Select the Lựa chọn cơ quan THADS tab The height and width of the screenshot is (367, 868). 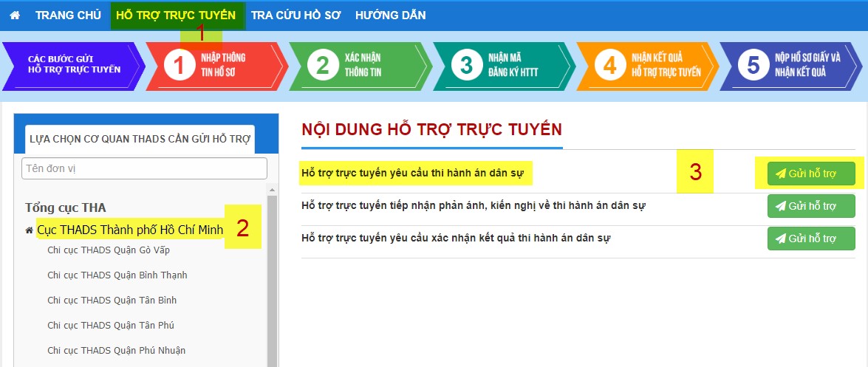click(x=139, y=138)
